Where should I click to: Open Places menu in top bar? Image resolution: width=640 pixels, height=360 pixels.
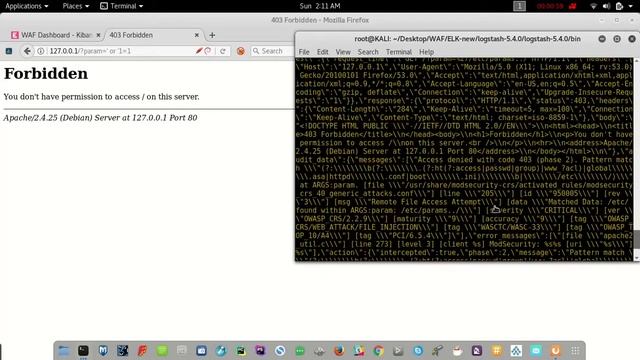point(76,6)
